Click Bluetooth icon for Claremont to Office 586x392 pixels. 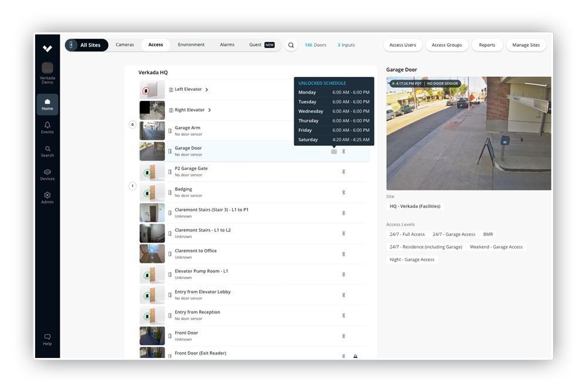click(x=343, y=254)
